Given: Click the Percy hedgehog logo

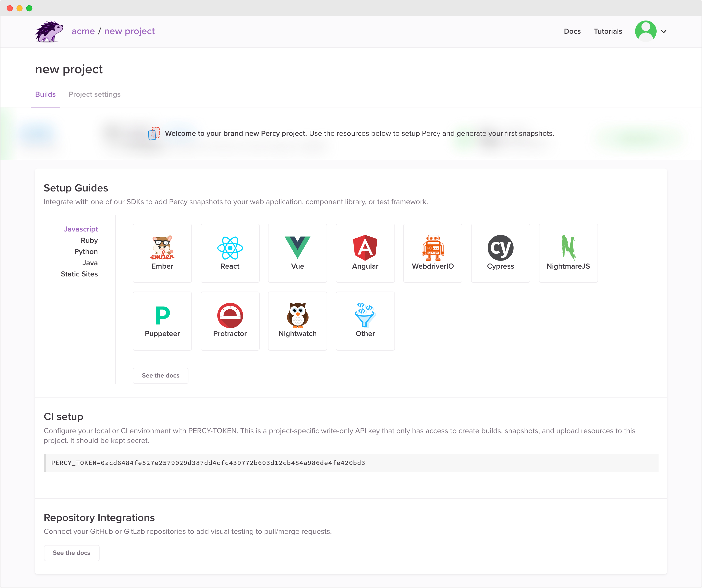Looking at the screenshot, I should tap(49, 31).
